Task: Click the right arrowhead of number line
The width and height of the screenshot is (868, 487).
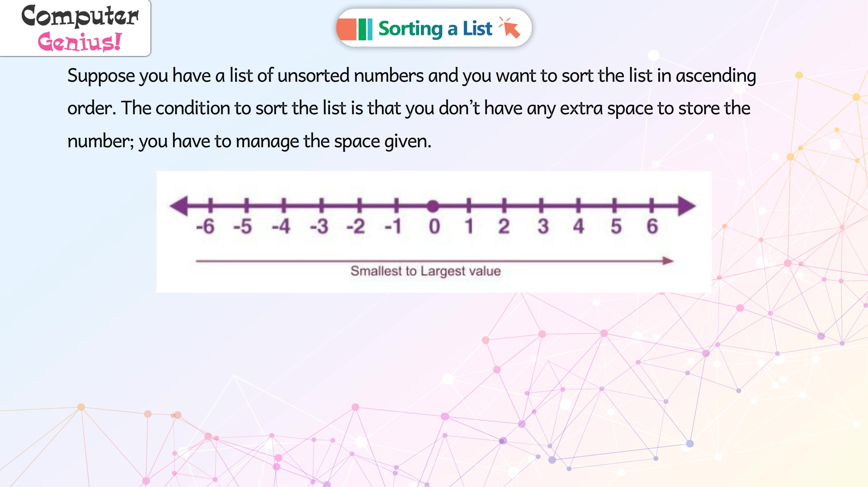Action: (x=687, y=206)
